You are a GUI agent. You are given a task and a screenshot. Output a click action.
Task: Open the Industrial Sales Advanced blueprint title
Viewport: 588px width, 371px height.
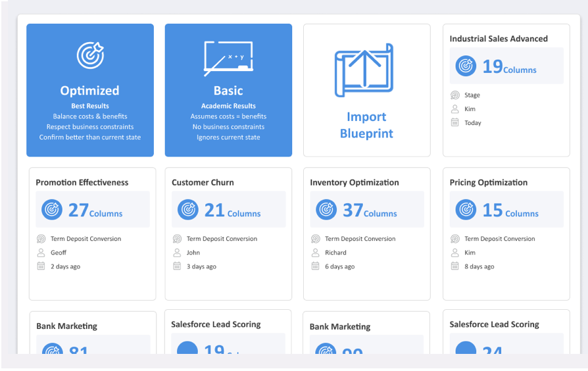tap(499, 39)
